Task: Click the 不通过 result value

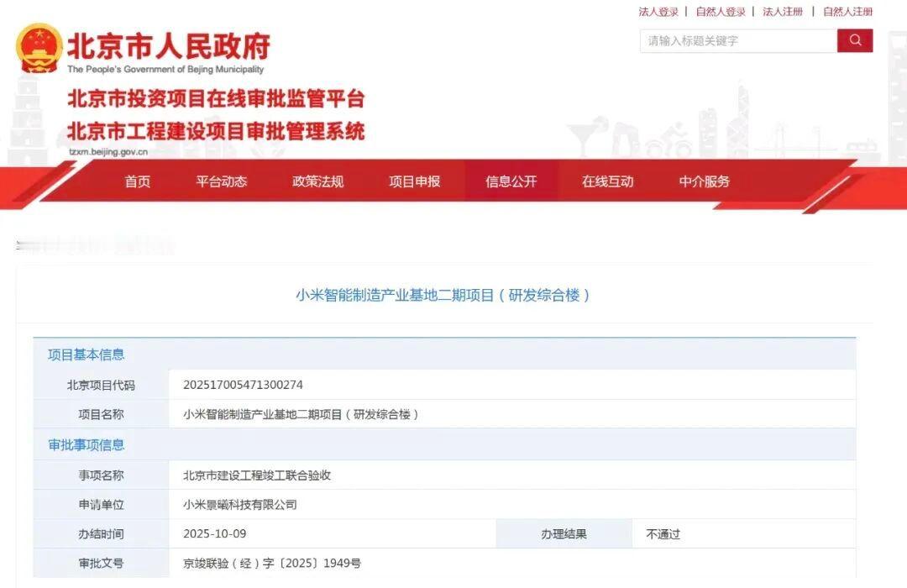Action: tap(663, 534)
